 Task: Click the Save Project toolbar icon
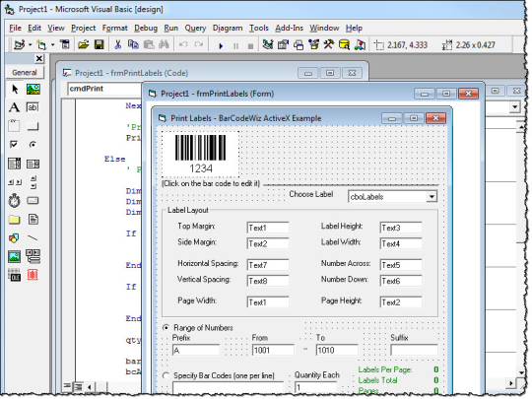[x=100, y=44]
